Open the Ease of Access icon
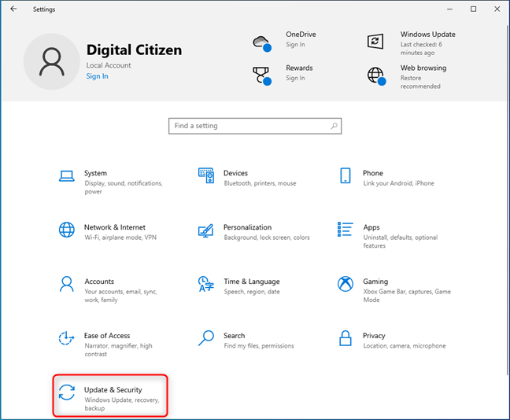Image resolution: width=510 pixels, height=420 pixels. point(66,338)
